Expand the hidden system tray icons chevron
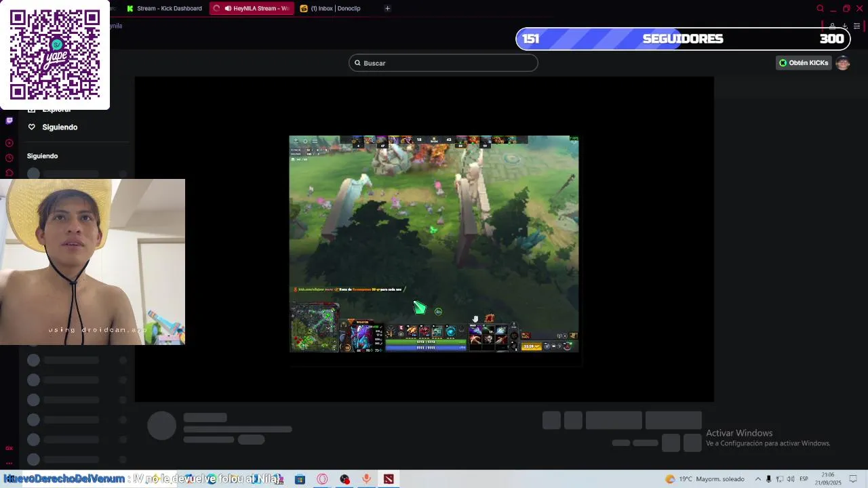Image resolution: width=868 pixels, height=488 pixels. click(x=758, y=479)
